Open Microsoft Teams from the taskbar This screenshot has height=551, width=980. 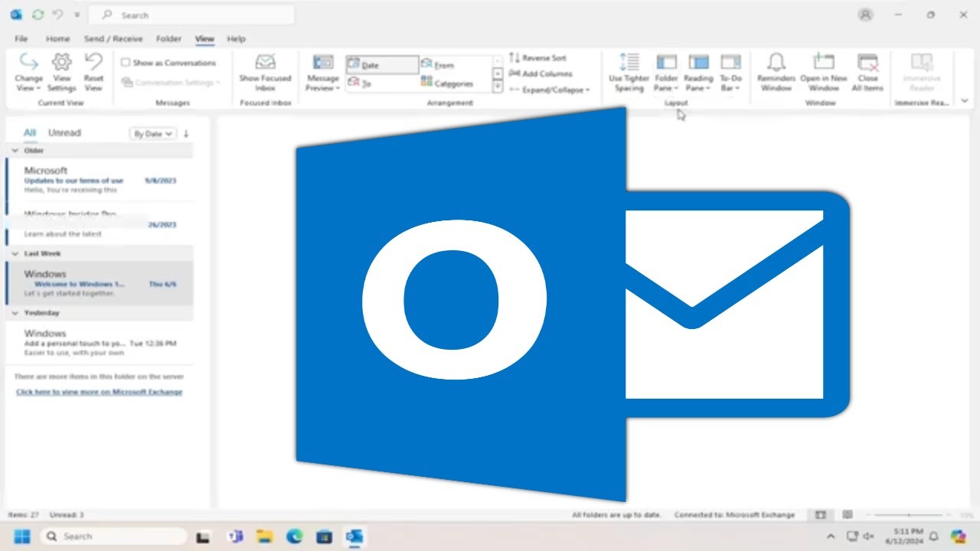click(235, 536)
